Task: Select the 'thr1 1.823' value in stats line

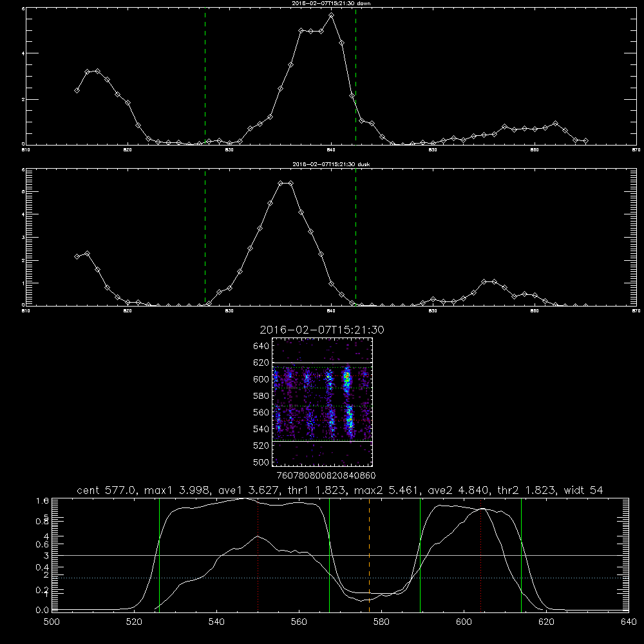Action: click(x=317, y=490)
